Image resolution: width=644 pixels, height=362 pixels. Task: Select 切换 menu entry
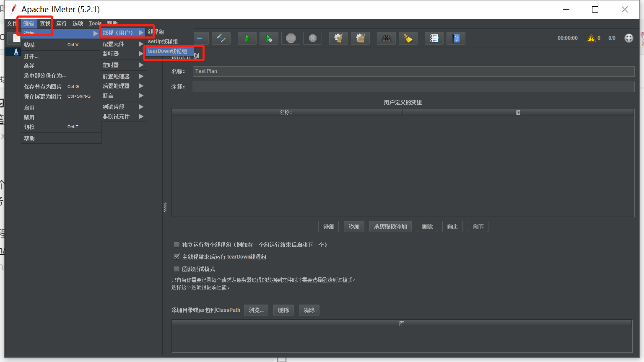(61, 127)
